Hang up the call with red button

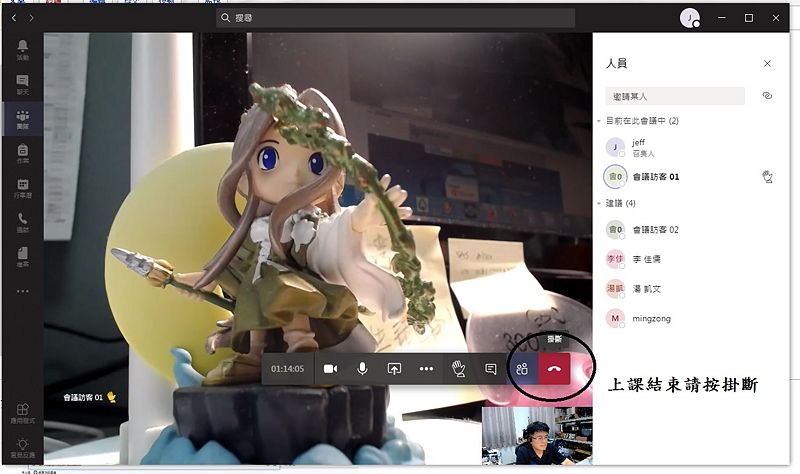point(554,368)
